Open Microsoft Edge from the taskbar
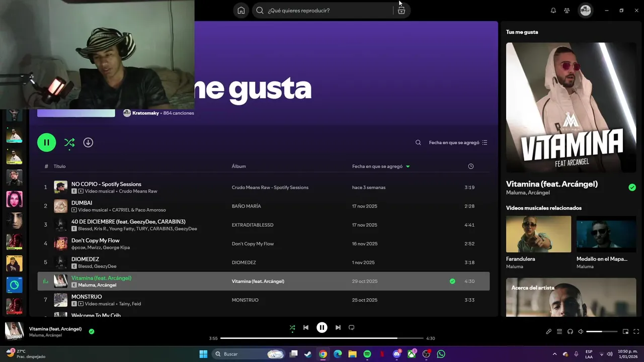Screen dimensions: 644x362 [x=338, y=354]
